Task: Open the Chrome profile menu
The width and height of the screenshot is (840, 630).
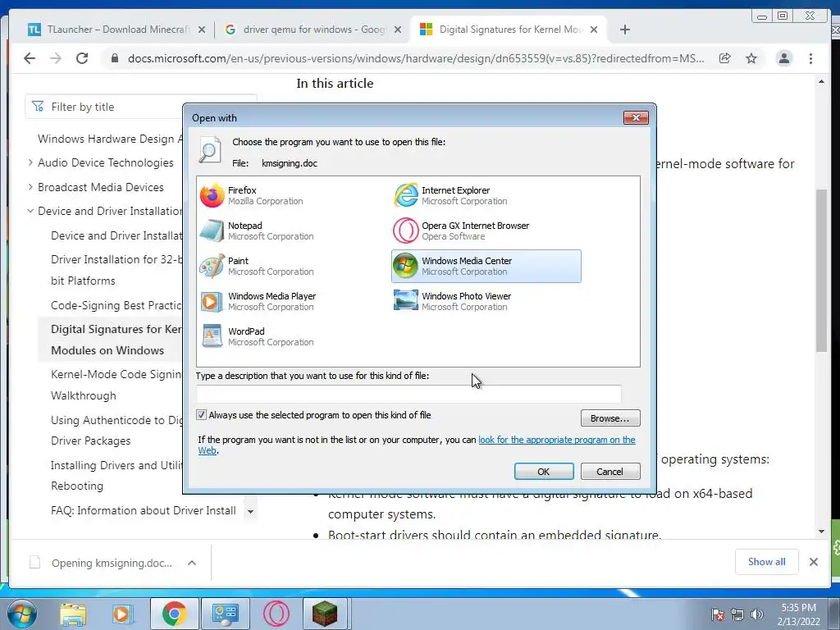Action: click(783, 58)
